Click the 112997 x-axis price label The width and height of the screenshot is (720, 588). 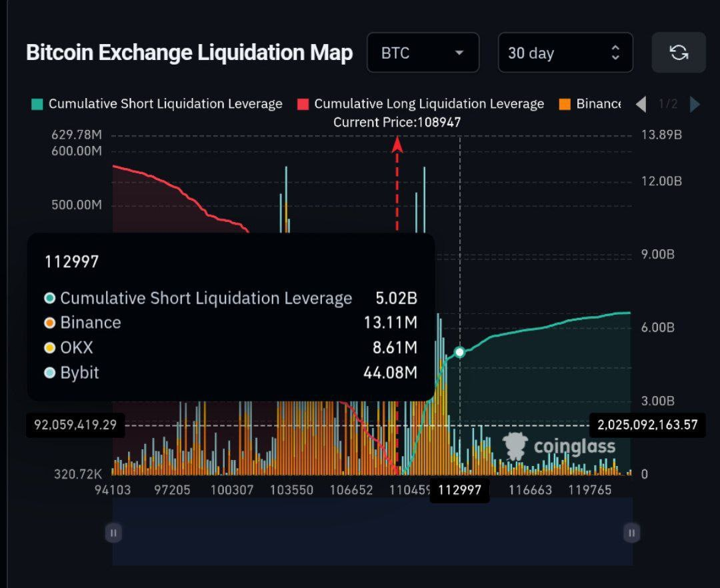(x=459, y=490)
